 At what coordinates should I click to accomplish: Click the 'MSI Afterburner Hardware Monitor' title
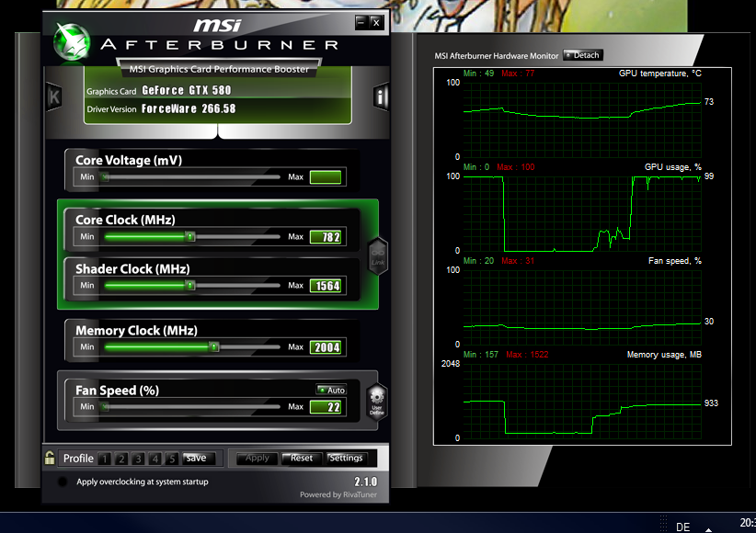(496, 56)
